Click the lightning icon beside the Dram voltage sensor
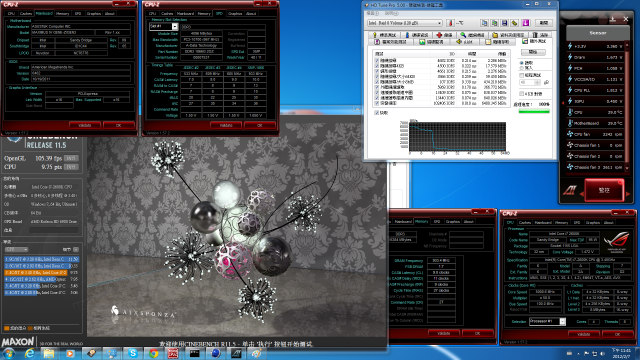 pyautogui.click(x=570, y=57)
